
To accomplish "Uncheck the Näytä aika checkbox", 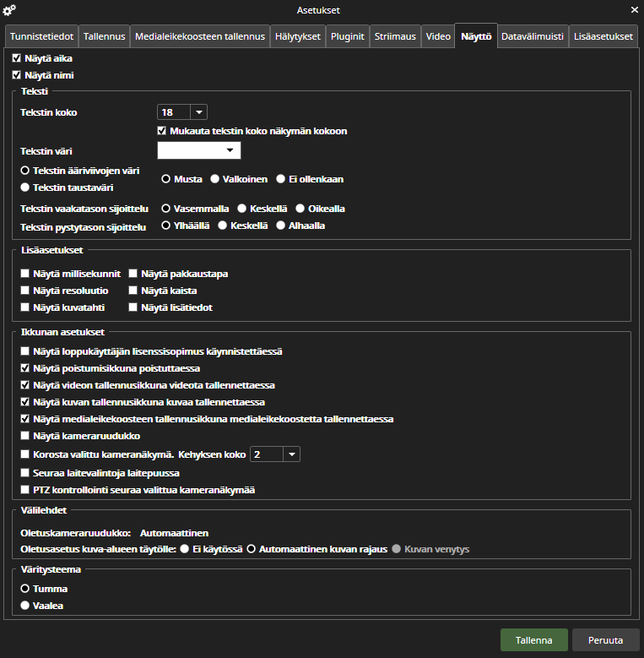I will pos(16,59).
